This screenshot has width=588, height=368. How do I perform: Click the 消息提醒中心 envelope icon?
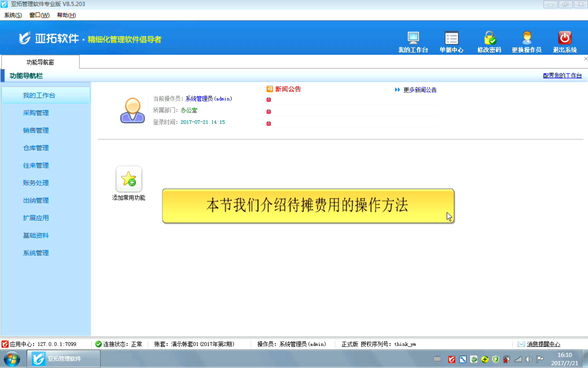tap(521, 344)
